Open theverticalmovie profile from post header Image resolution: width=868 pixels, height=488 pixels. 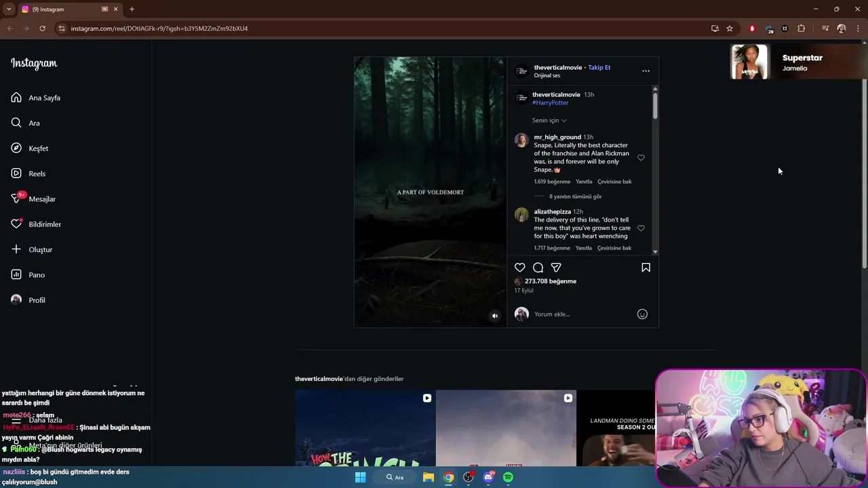(x=557, y=68)
